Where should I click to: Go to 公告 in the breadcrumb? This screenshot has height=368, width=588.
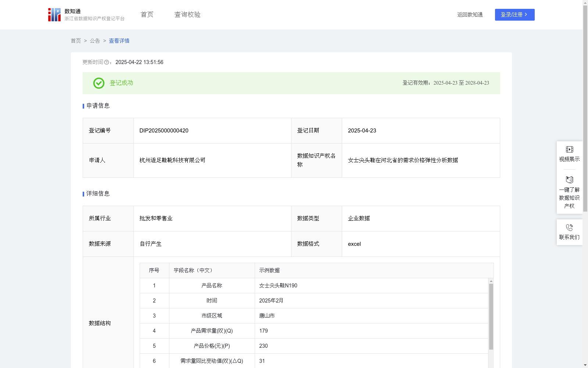(95, 41)
